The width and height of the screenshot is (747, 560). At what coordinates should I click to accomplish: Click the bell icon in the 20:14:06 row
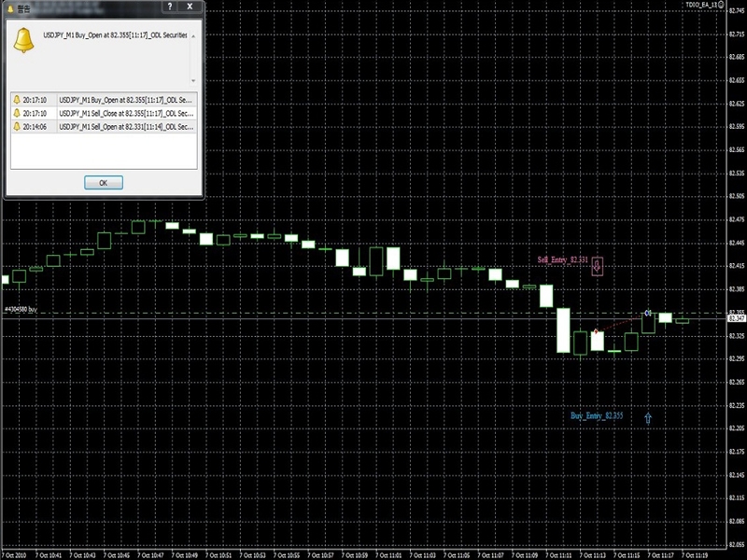[x=17, y=127]
